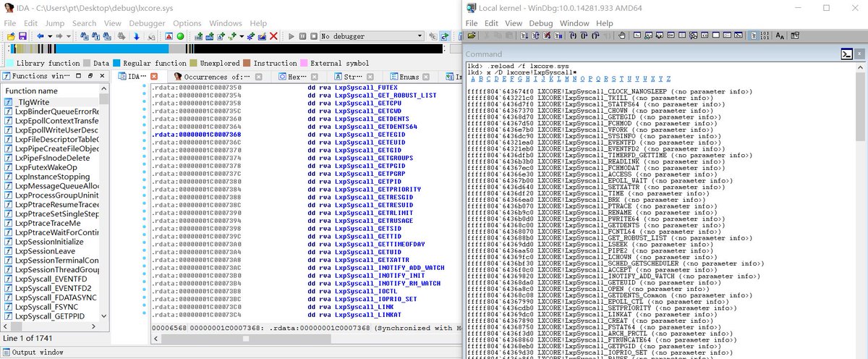Select LxpSyscall_FSYNC in Functions list
The image size is (868, 359).
click(48, 307)
